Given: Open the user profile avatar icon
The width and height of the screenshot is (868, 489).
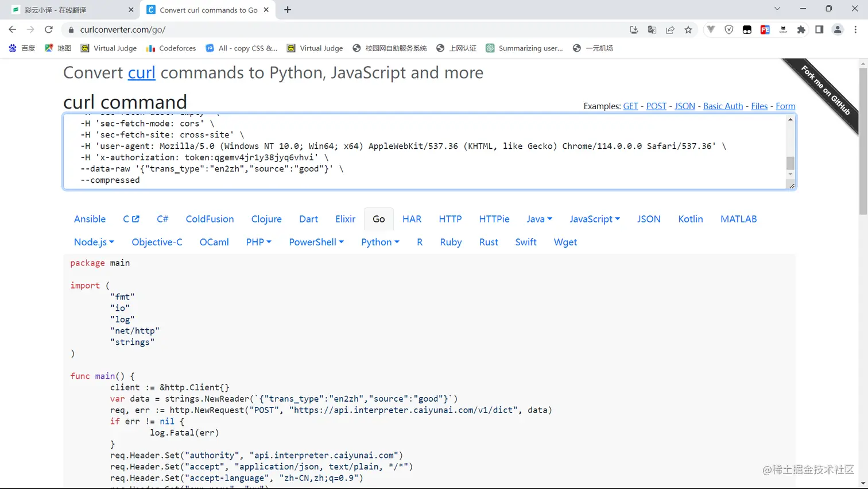Looking at the screenshot, I should coord(838,30).
